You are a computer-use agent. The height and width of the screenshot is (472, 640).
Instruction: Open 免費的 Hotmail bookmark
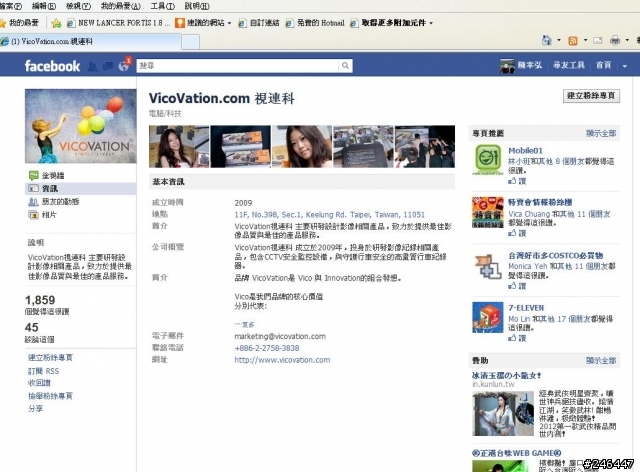point(315,23)
